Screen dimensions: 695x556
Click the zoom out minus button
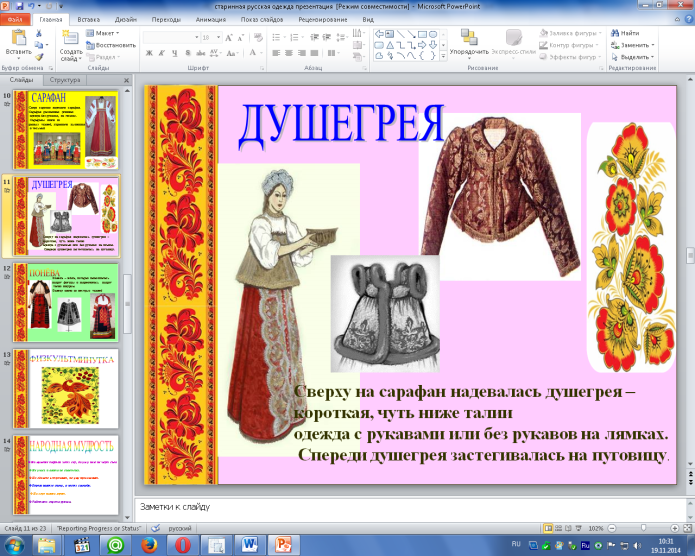[612, 528]
